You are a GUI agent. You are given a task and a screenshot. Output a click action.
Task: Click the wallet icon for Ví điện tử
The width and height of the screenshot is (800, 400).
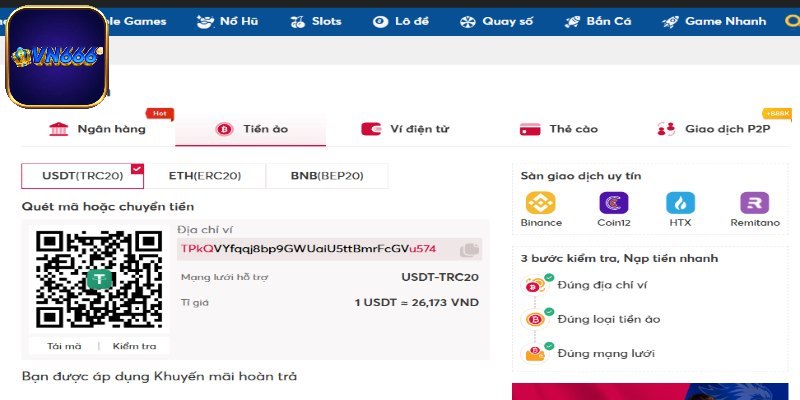pyautogui.click(x=371, y=129)
